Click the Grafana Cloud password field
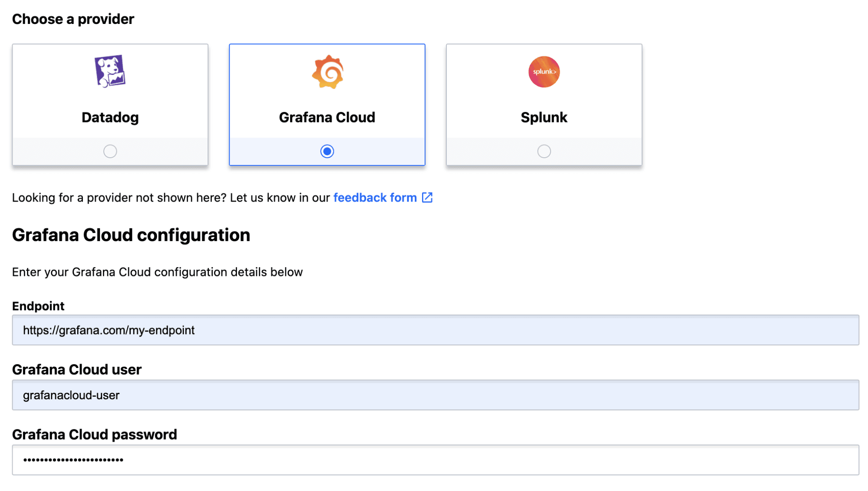The height and width of the screenshot is (491, 868). (x=435, y=460)
